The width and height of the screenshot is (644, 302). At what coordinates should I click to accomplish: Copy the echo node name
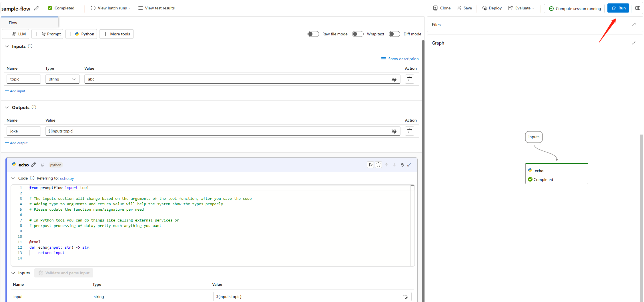[43, 165]
